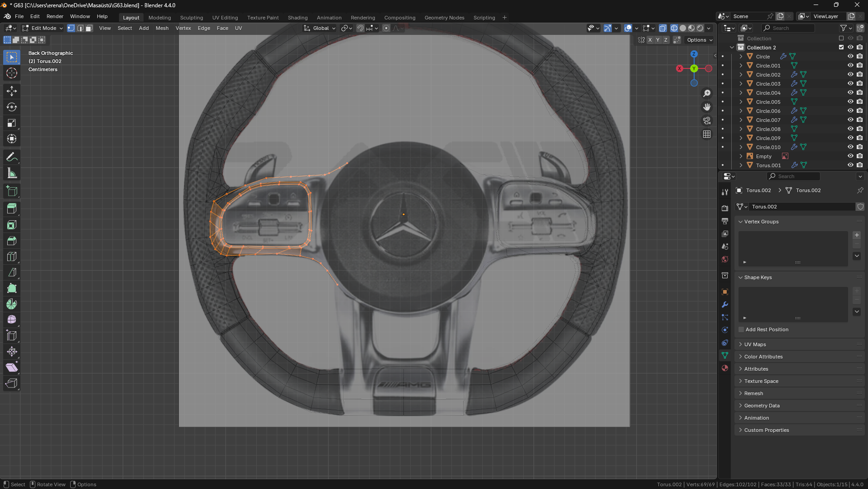Switch to vertex select mode

(x=71, y=28)
